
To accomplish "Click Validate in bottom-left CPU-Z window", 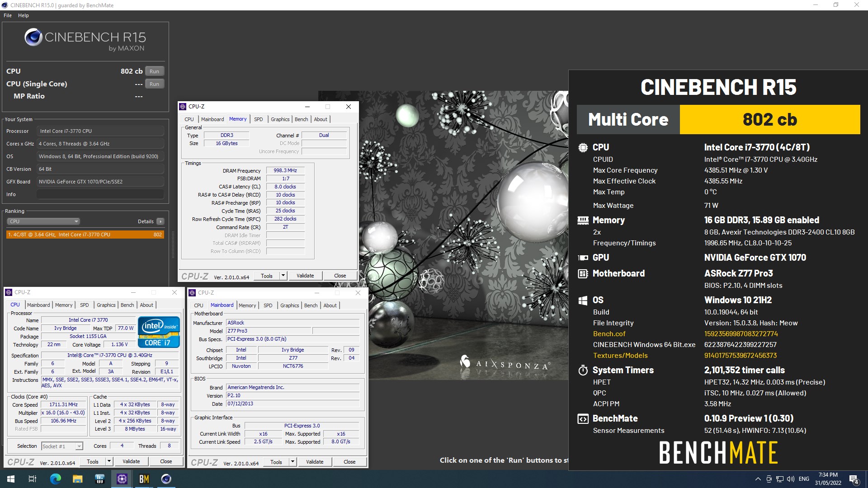I will 131,461.
